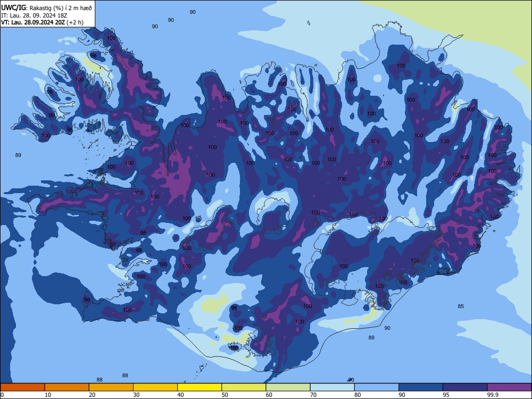Click the '20' legend scale label

point(92,395)
